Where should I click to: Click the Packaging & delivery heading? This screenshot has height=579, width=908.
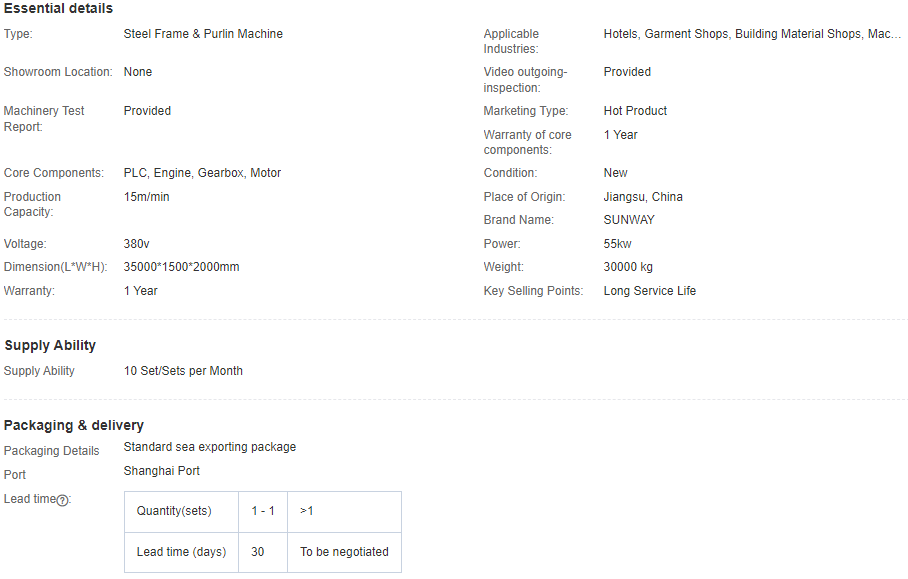74,425
